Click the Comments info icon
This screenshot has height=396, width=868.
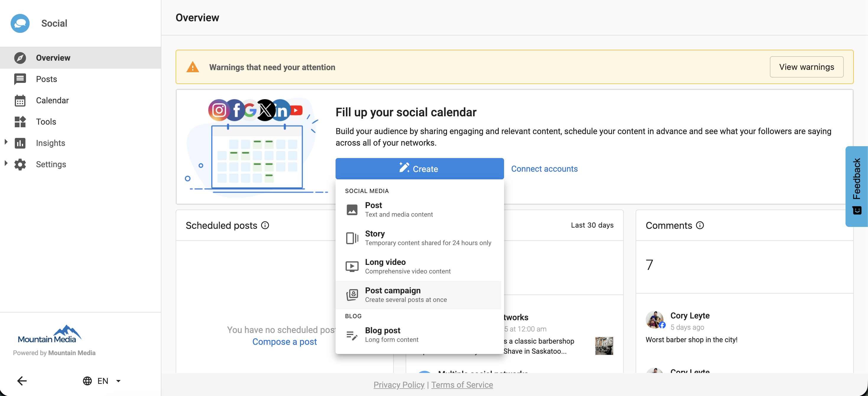tap(700, 225)
